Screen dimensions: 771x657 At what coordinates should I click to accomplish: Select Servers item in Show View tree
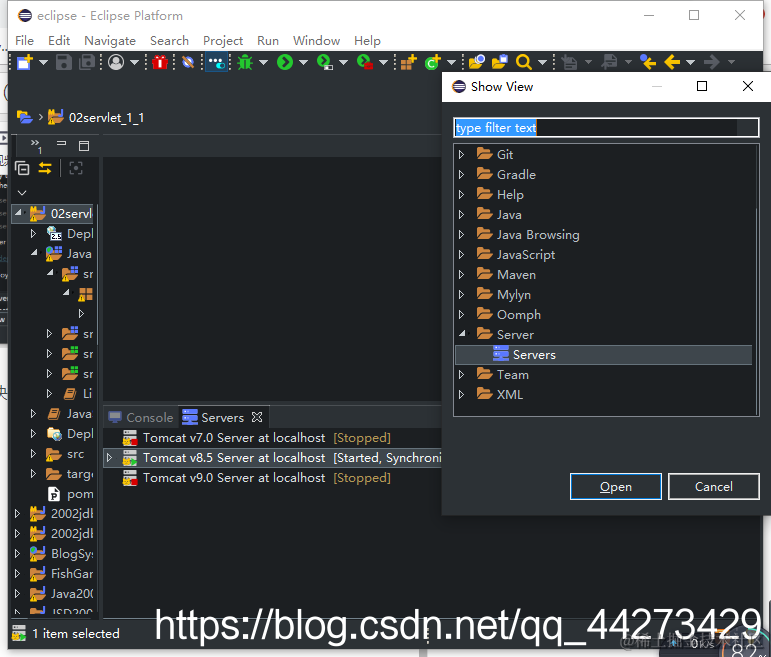[604, 355]
